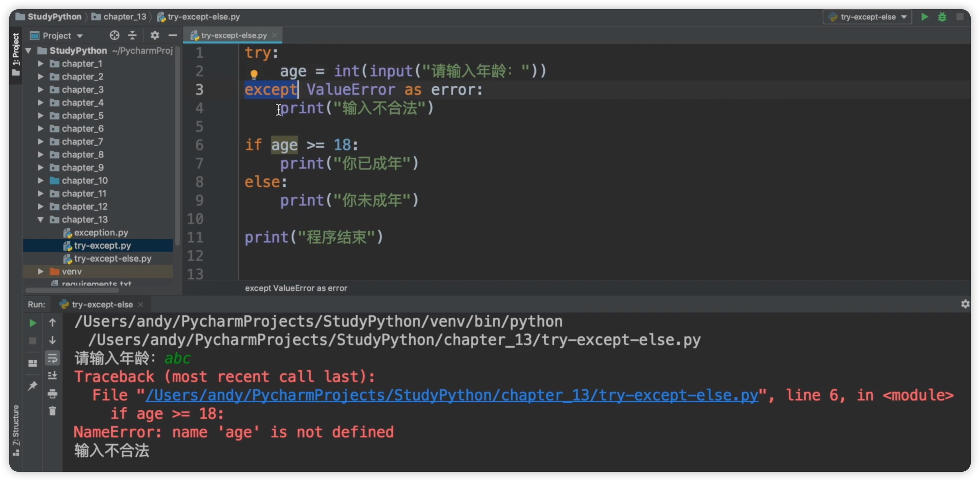Click the stop icon in Run panel
This screenshot has width=980, height=481.
click(x=33, y=340)
